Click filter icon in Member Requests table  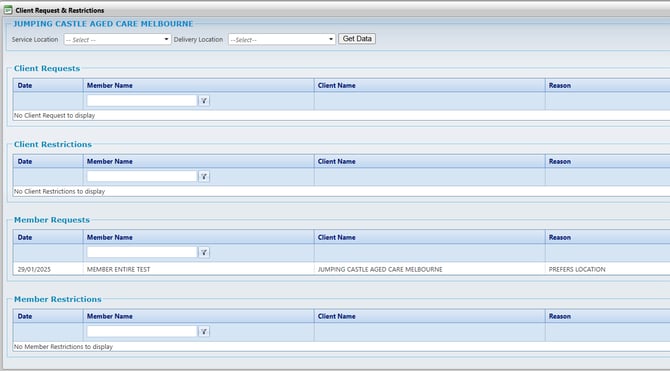tap(204, 253)
